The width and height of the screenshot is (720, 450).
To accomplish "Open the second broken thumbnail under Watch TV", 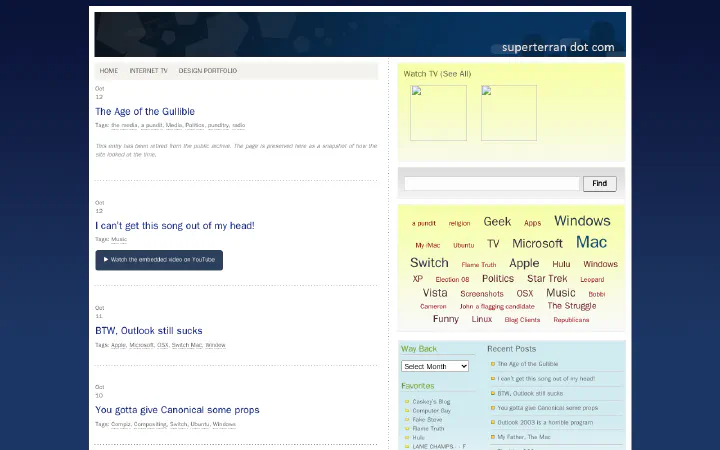I will pos(509,113).
